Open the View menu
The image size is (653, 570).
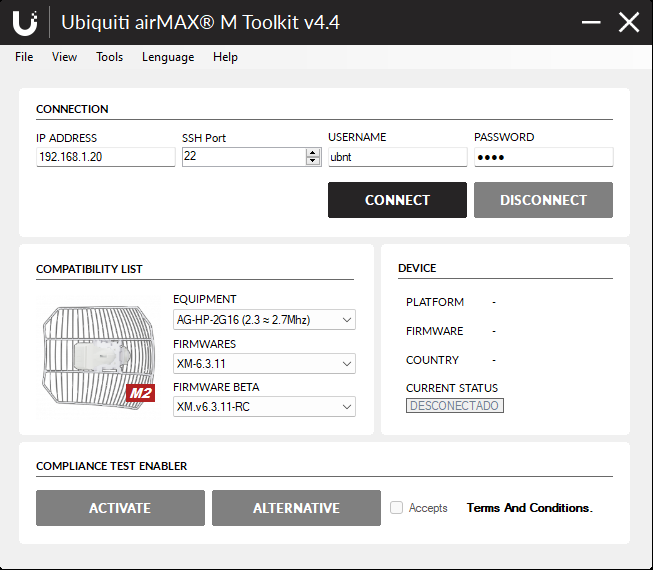coord(64,57)
